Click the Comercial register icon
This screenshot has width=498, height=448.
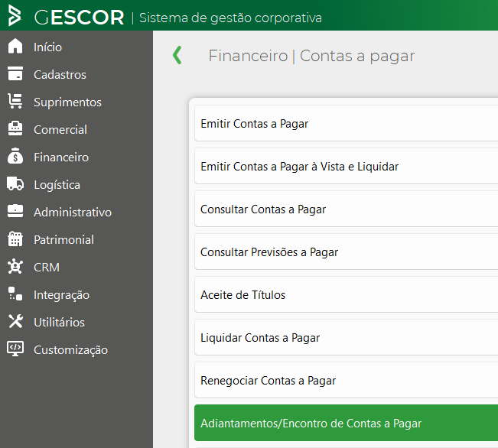pos(15,129)
